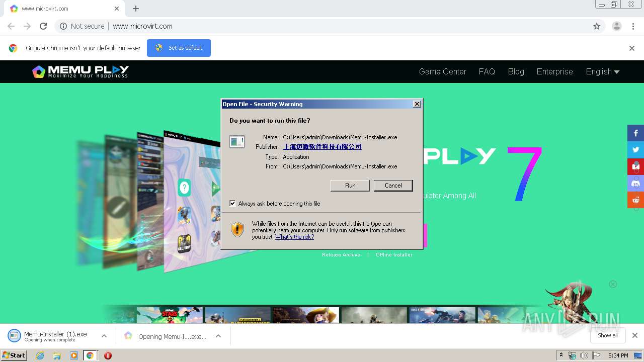
Task: Expand options for Memu-Installer (1).exe download
Action: [104, 336]
